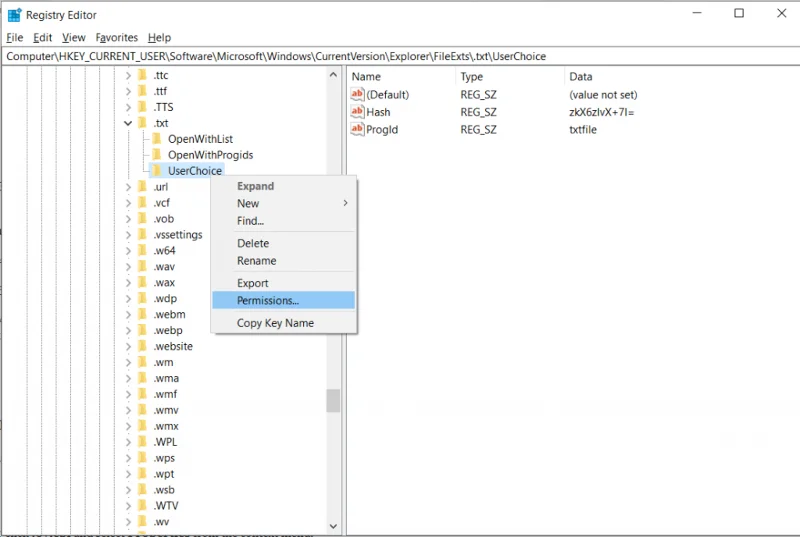Click the .txt folder icon
800x537 pixels.
click(143, 123)
